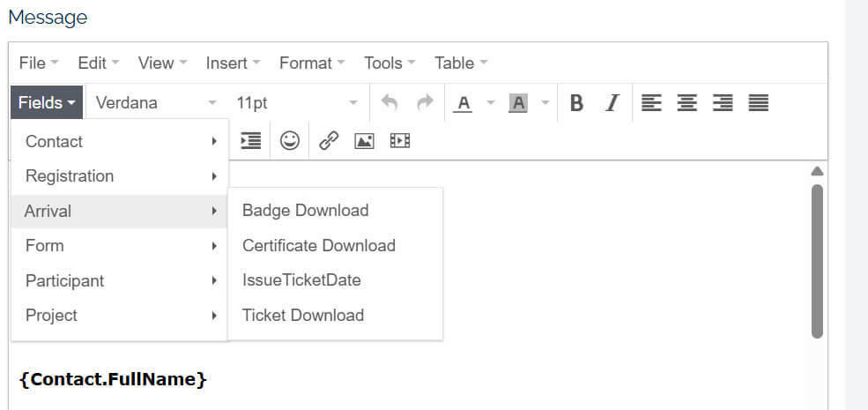Expand the Project submenu
The image size is (868, 410).
click(119, 316)
